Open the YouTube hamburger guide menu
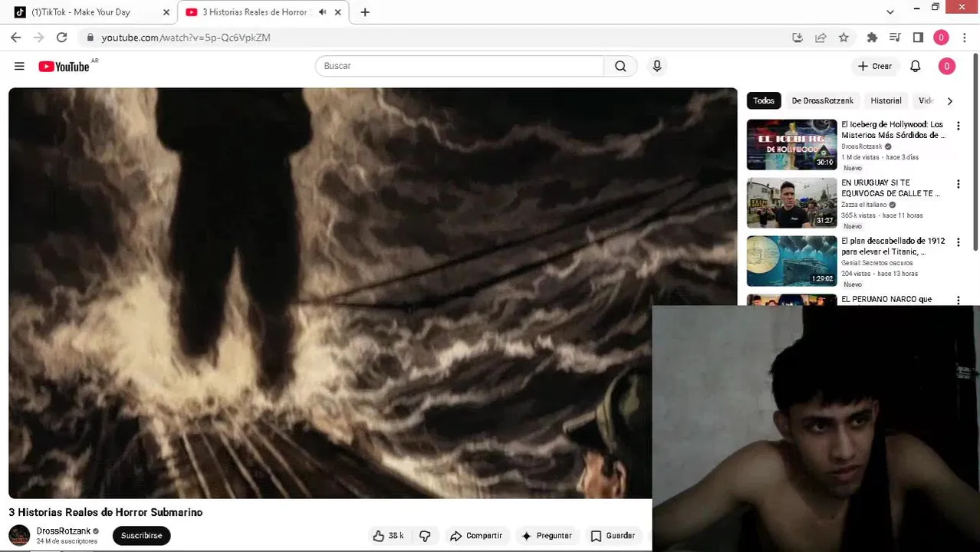Viewport: 980px width, 552px height. 19,67
